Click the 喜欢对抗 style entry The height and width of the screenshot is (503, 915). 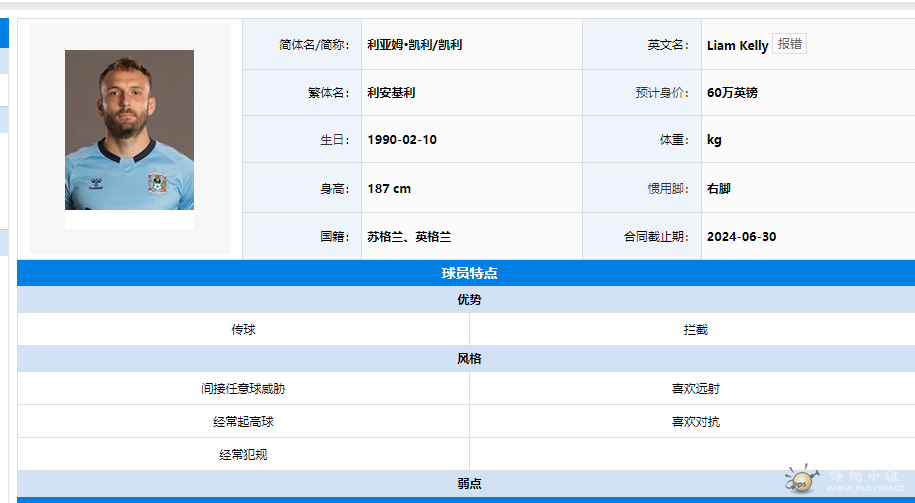pyautogui.click(x=695, y=422)
